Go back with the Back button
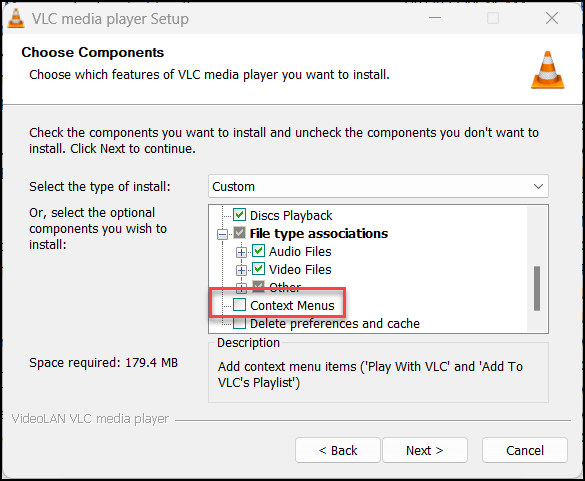The height and width of the screenshot is (481, 585). point(338,450)
